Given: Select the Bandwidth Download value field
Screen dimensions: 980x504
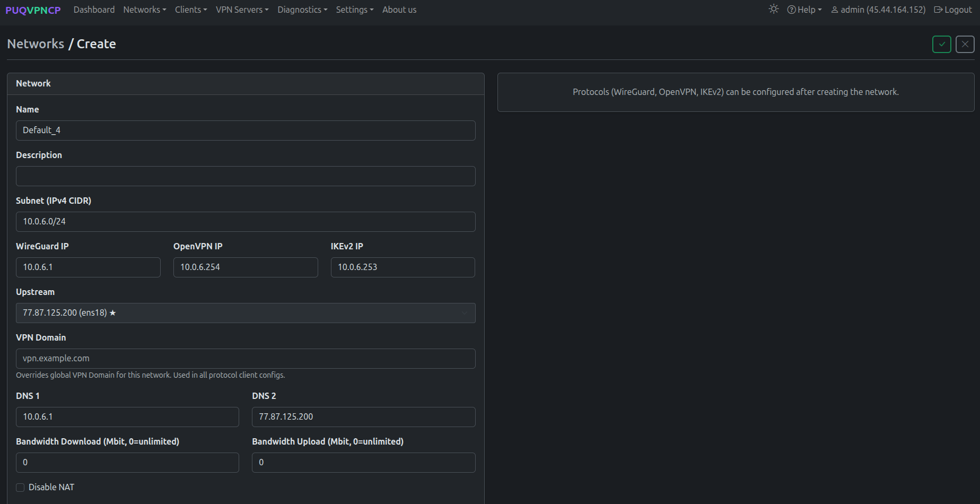Looking at the screenshot, I should click(x=127, y=462).
